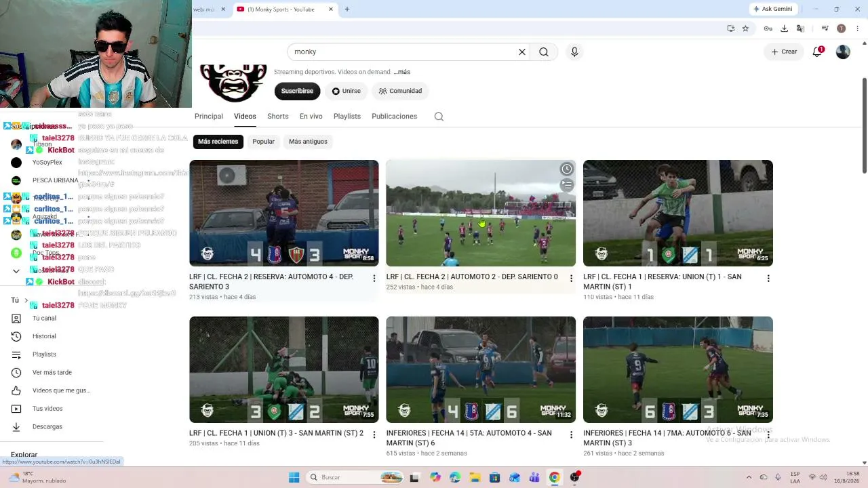Filter videos by Más antiguos

tap(308, 142)
